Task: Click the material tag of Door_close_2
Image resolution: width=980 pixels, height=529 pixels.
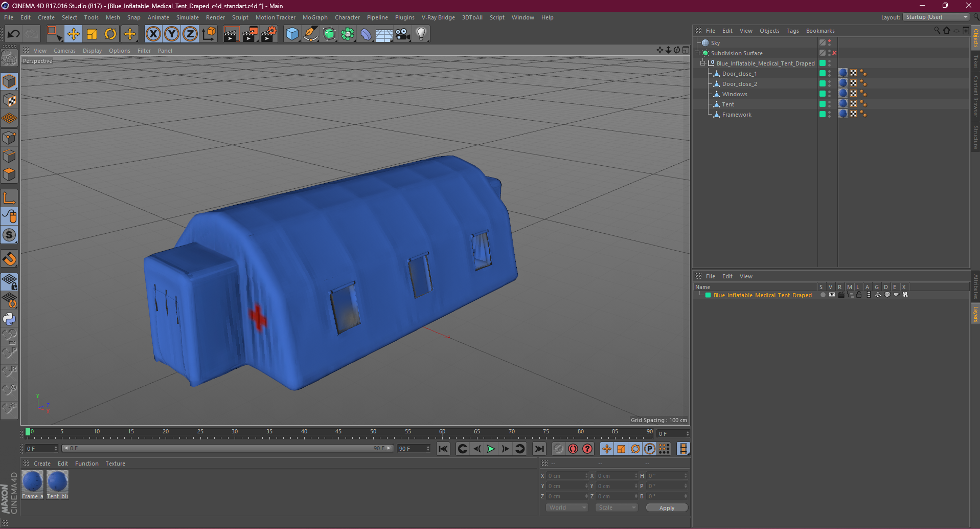Action: 843,83
